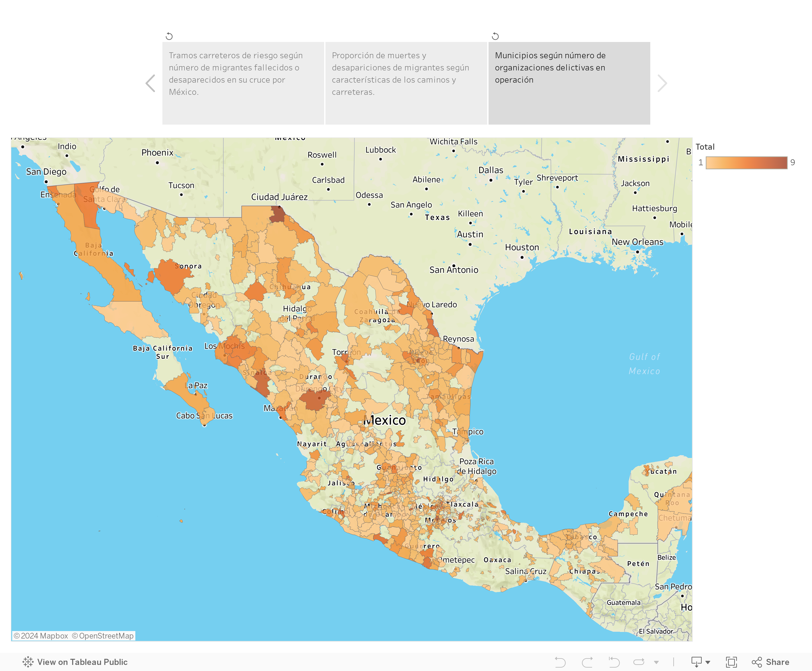Click the 'Oaxaca' state label
The width and height of the screenshot is (812, 671).
pos(497,560)
